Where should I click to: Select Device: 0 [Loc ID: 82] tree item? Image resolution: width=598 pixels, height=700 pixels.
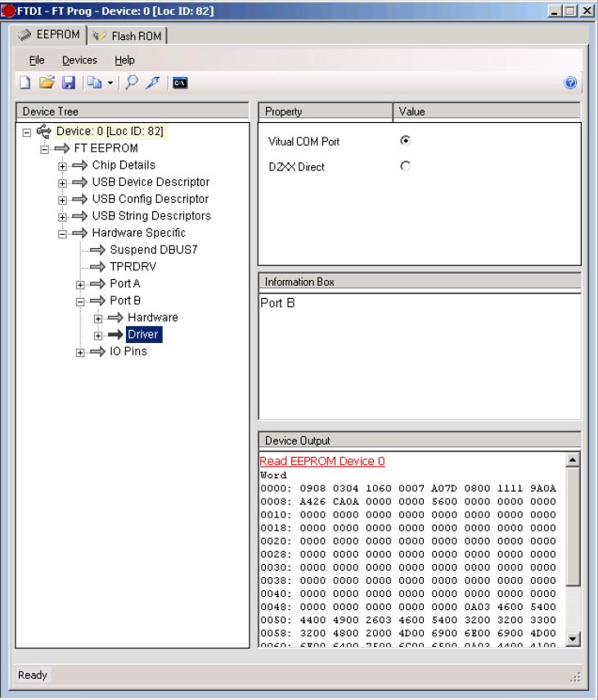[110, 131]
